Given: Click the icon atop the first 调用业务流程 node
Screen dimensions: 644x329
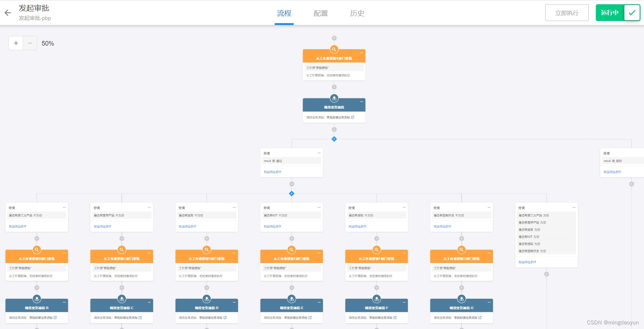Looking at the screenshot, I should (334, 98).
